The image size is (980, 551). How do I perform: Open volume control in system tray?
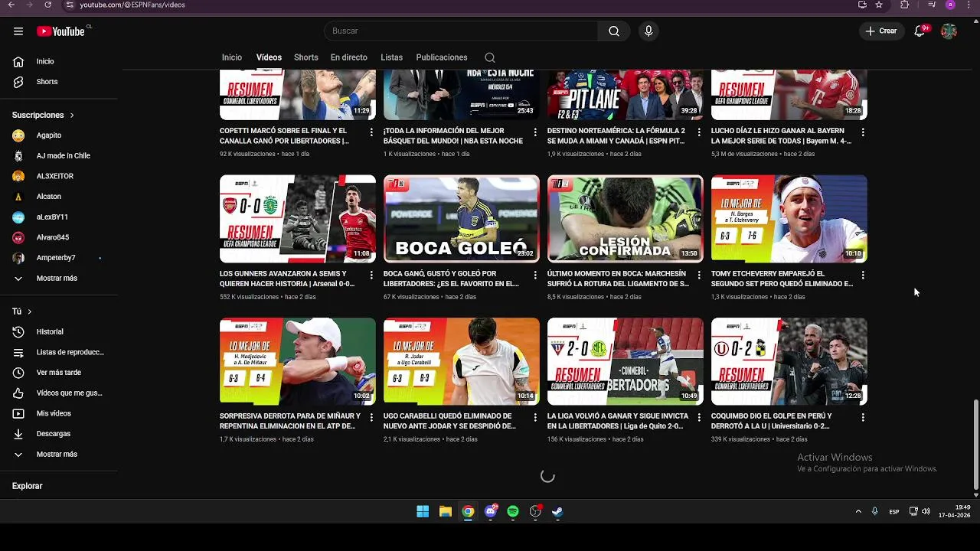[926, 511]
